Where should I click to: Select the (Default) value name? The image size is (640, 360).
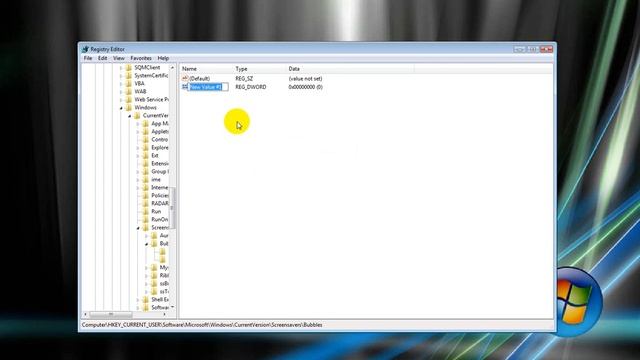click(x=200, y=78)
